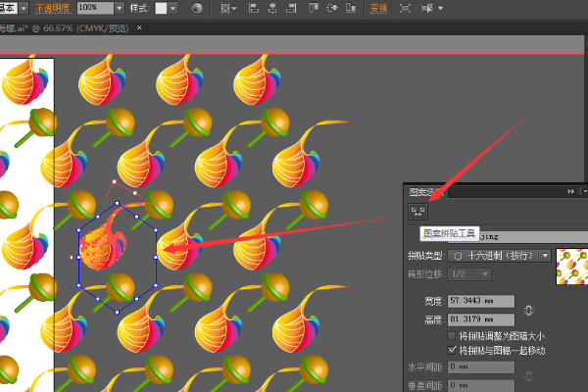Screen dimensions: 588x392
Task: Open the Align To selection icon
Action: click(228, 8)
